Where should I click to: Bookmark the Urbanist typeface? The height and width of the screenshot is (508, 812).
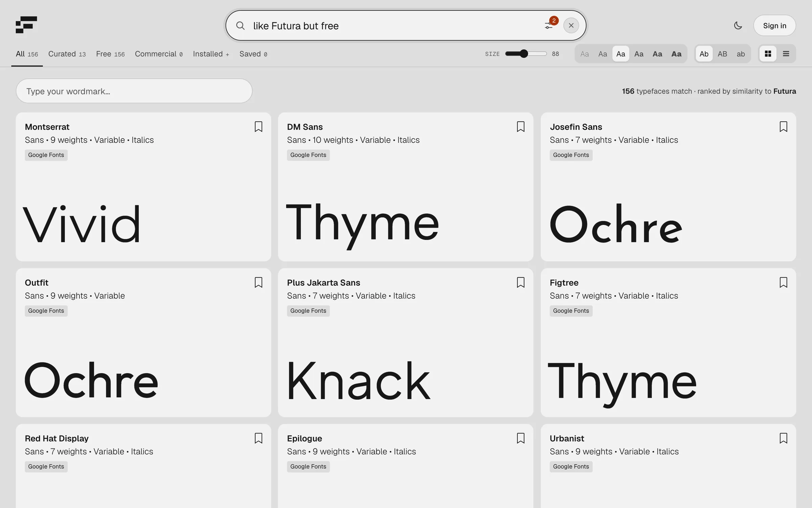783,438
